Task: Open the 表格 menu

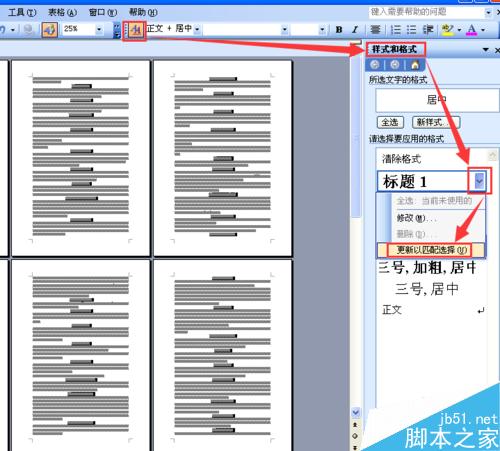Action: 62,13
